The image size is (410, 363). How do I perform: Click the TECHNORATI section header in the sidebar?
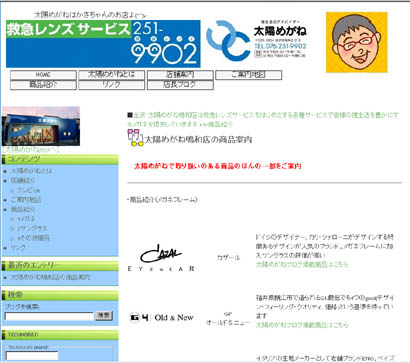pyautogui.click(x=60, y=335)
